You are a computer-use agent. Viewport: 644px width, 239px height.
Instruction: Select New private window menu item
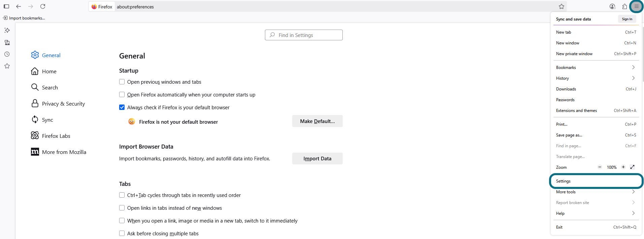click(596, 54)
